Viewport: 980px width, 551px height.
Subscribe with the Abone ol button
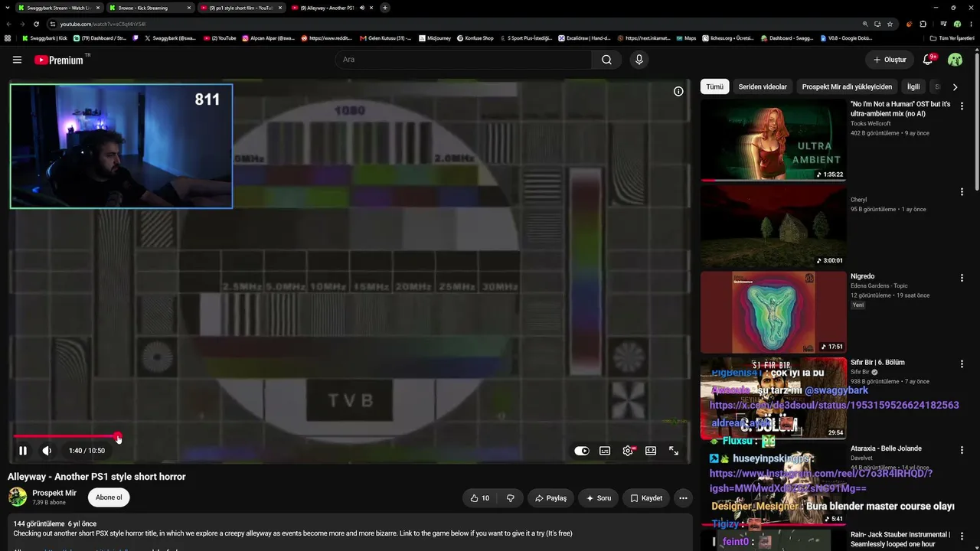click(x=109, y=497)
